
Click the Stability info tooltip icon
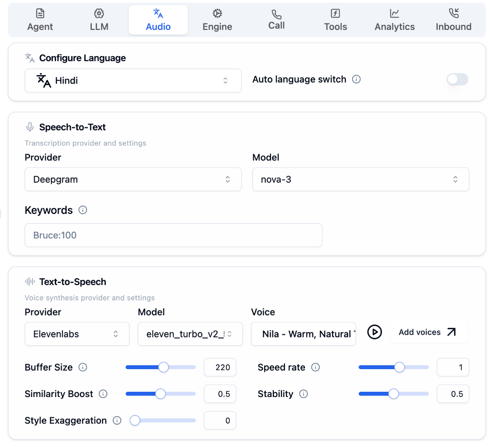303,394
